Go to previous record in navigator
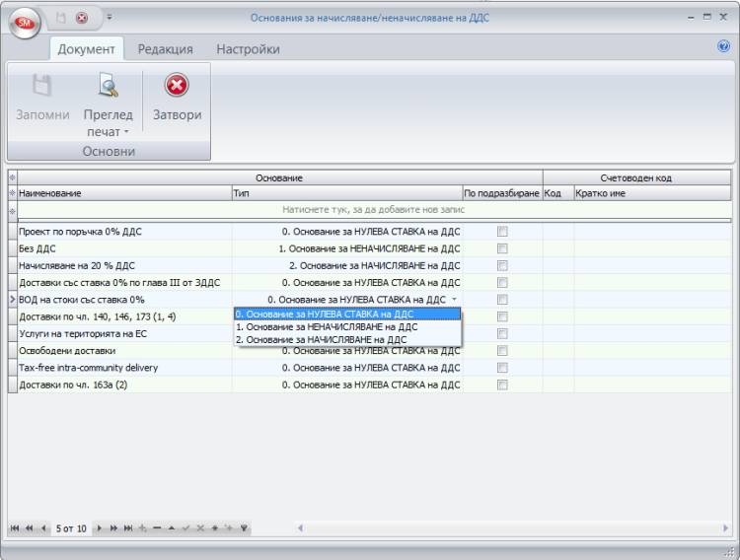 click(43, 527)
